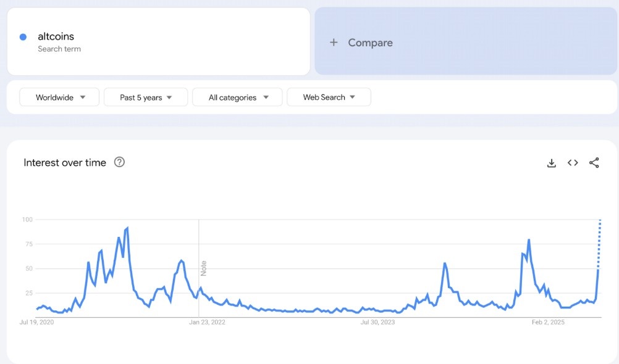Image resolution: width=619 pixels, height=364 pixels.
Task: Expand the Past 5 years time range
Action: click(x=145, y=97)
